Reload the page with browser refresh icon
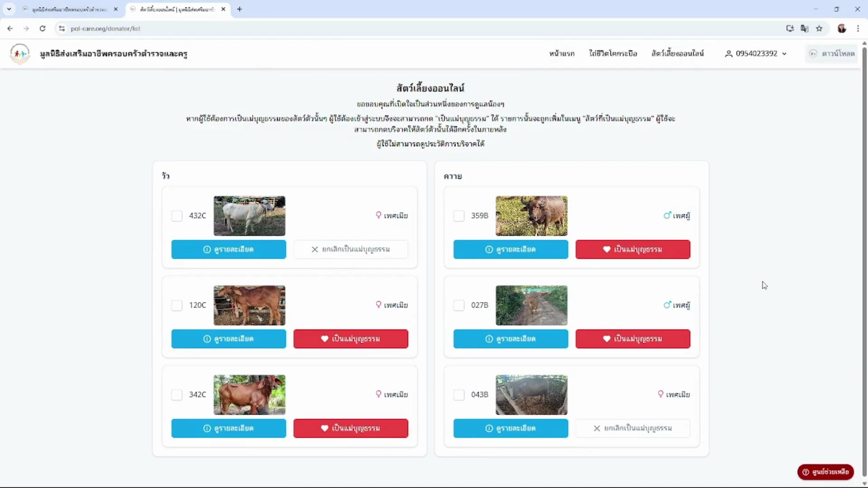Viewport: 868px width, 488px height. (x=42, y=28)
